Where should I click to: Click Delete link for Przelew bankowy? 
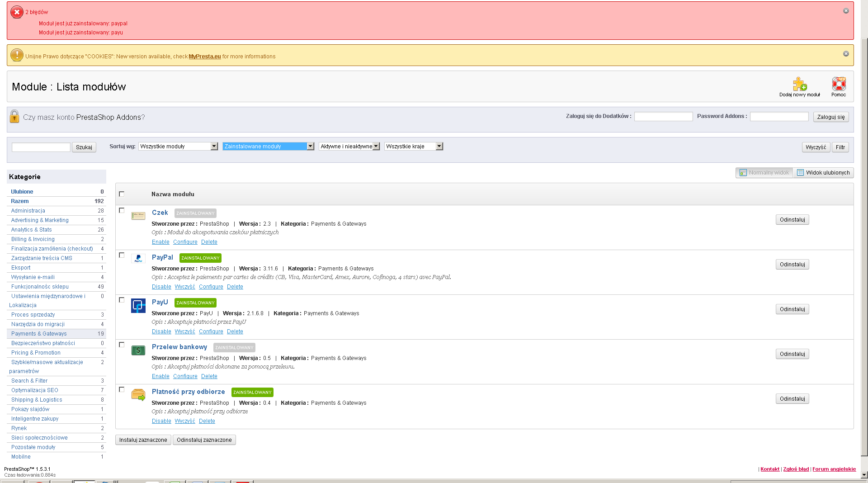209,376
